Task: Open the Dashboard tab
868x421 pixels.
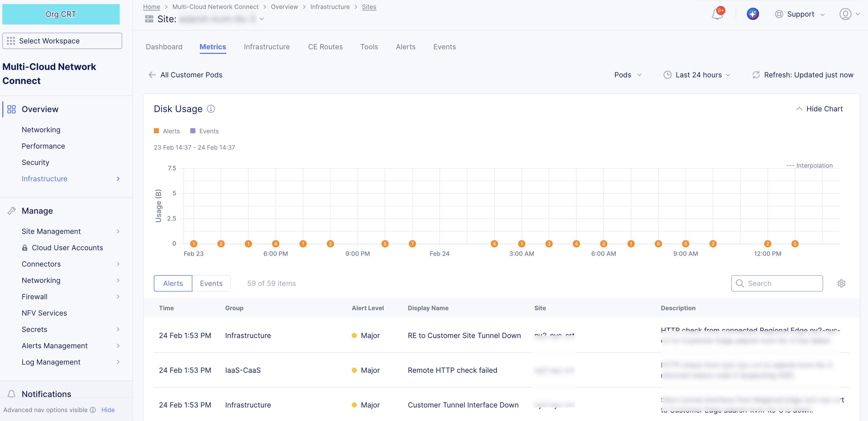Action: pyautogui.click(x=164, y=47)
